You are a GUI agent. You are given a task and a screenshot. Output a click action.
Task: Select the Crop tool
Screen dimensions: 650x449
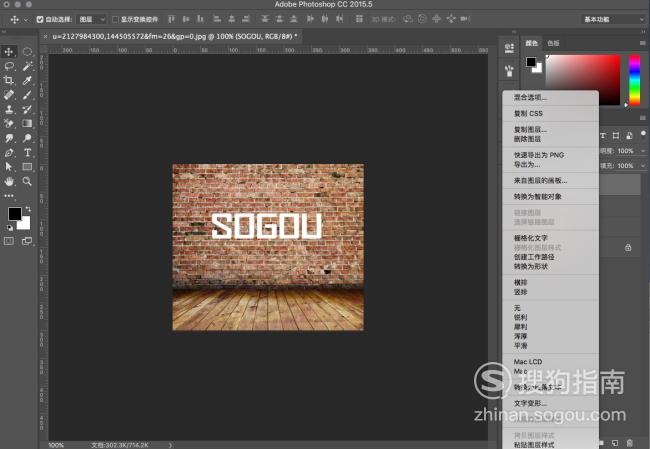(x=9, y=80)
